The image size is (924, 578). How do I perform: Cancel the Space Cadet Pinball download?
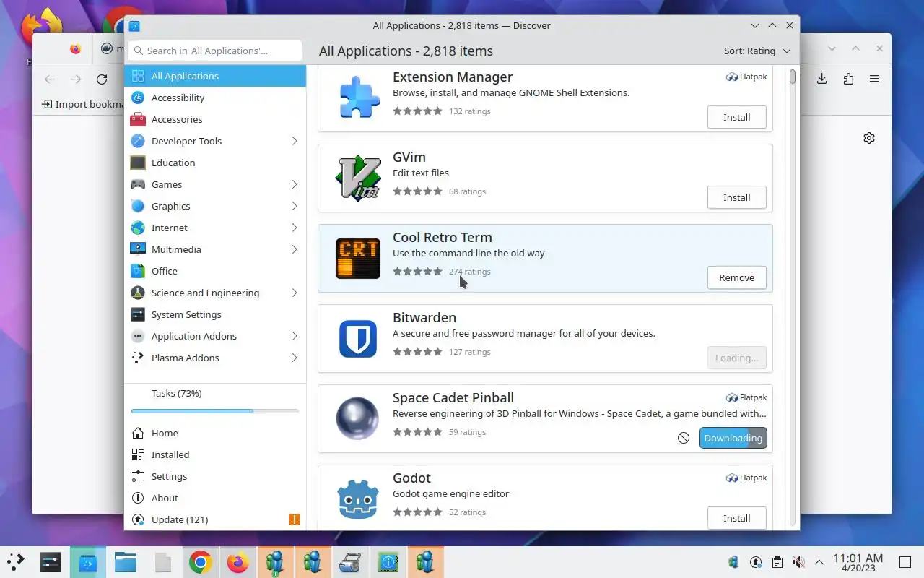684,438
